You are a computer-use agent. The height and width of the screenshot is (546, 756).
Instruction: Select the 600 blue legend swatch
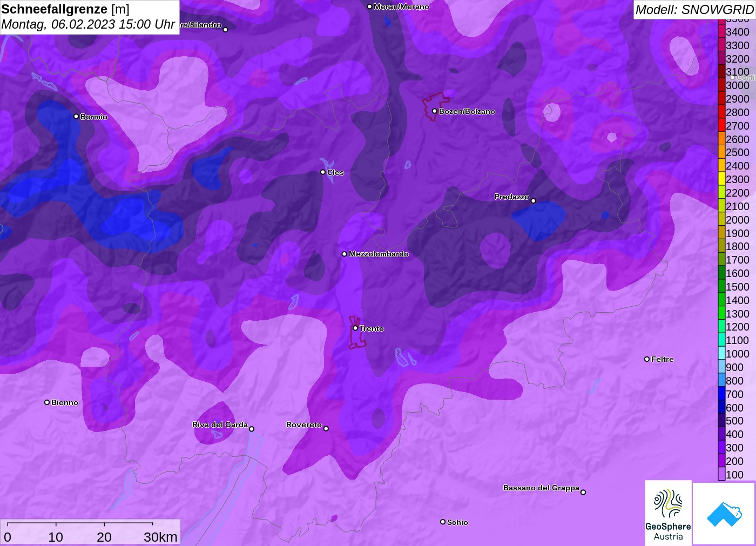pyautogui.click(x=721, y=407)
